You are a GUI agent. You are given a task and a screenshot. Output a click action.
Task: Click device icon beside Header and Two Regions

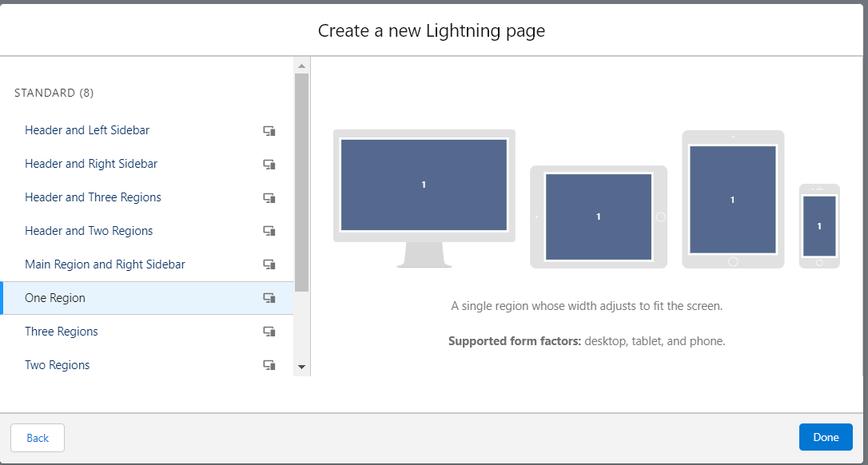[x=269, y=232]
